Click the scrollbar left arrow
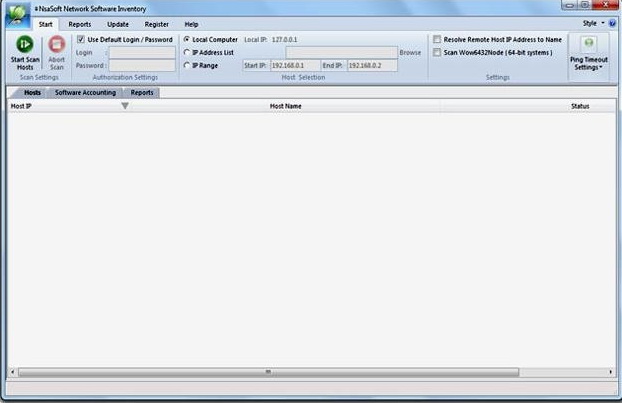The width and height of the screenshot is (622, 403). point(12,372)
